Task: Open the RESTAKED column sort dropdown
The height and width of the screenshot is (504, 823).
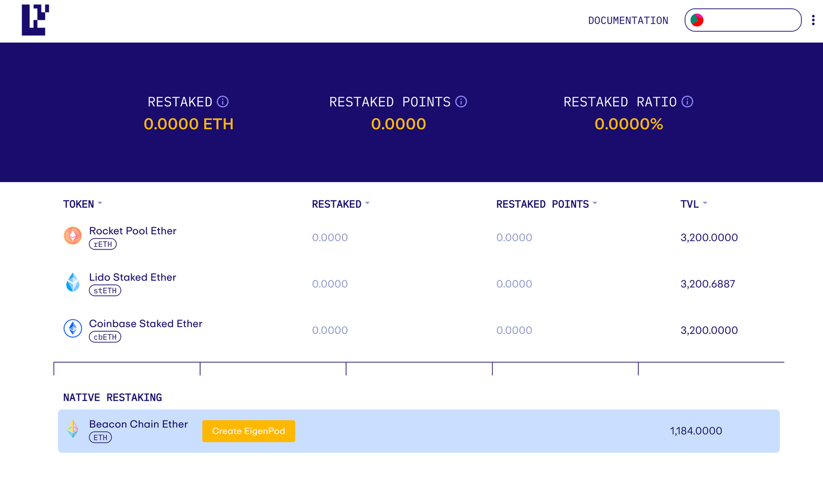Action: click(367, 203)
